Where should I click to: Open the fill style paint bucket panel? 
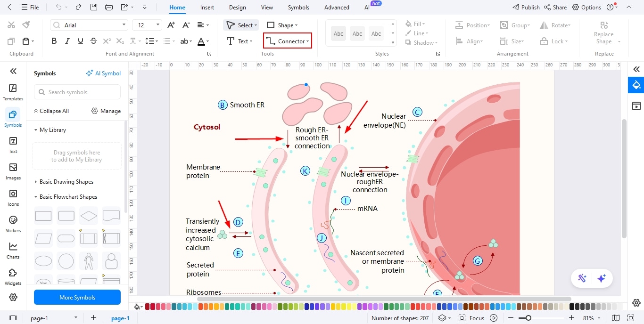pos(636,85)
